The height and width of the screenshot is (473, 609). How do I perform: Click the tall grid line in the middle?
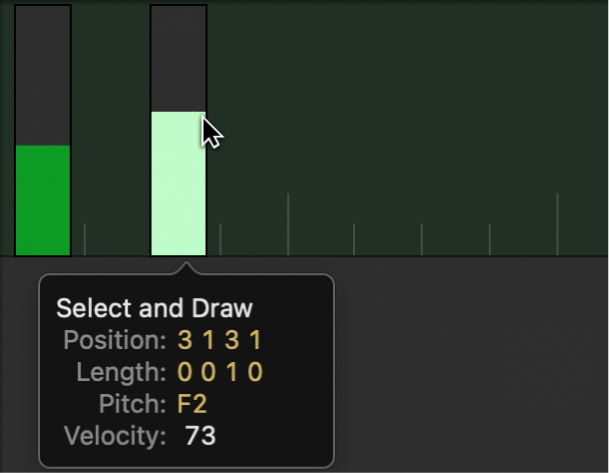tap(288, 225)
